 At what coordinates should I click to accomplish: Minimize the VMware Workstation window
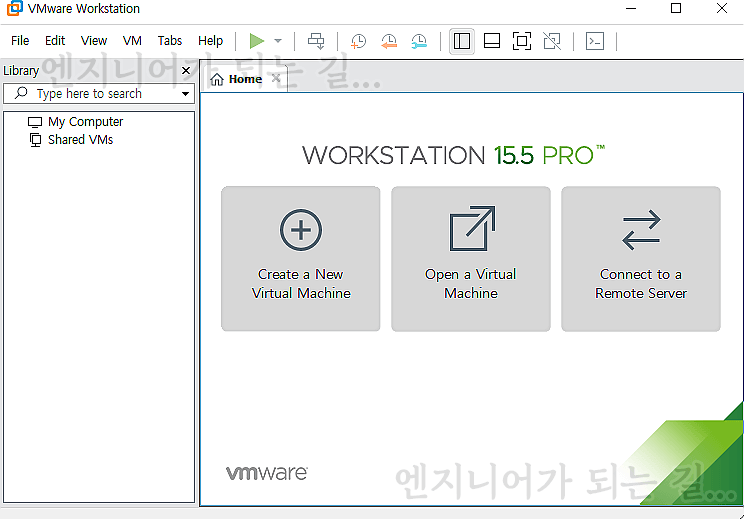click(631, 9)
